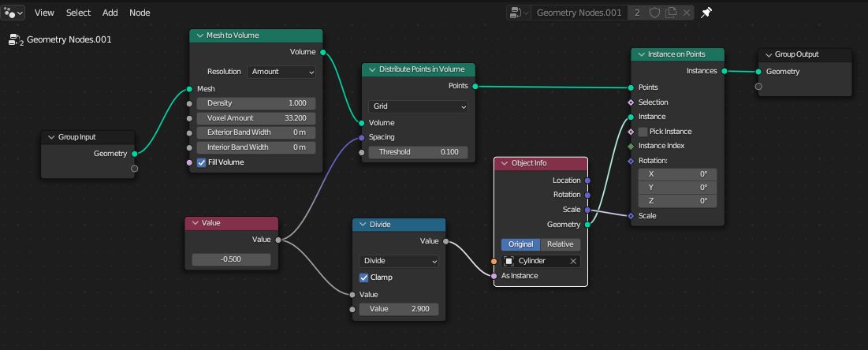Click Points output socket of Distribute Points
868x350 pixels.
click(x=475, y=86)
